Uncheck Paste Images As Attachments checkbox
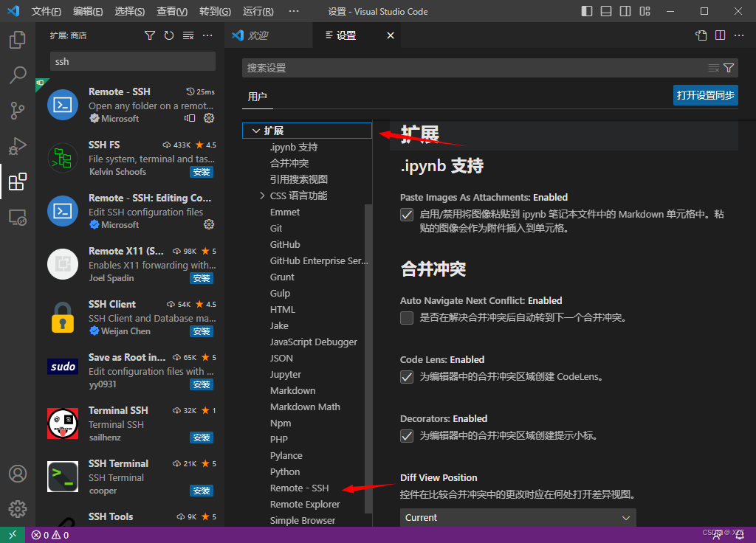Screen dimensions: 756x543 click(407, 215)
